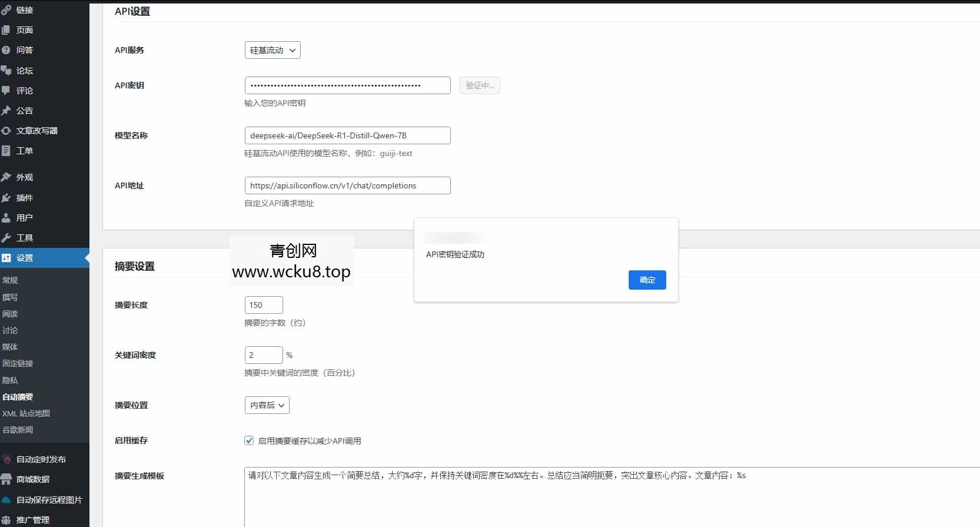Click the 外观 appearance brush icon
Screen dimensions: 980x527
pos(6,177)
